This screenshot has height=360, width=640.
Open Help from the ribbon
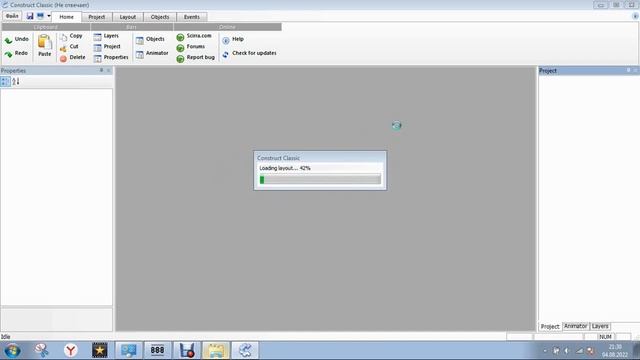233,40
